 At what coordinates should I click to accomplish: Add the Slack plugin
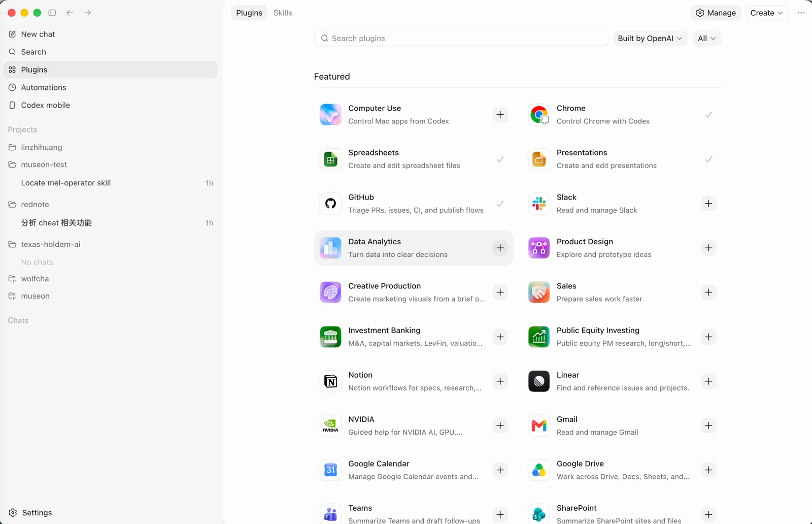[x=708, y=204]
